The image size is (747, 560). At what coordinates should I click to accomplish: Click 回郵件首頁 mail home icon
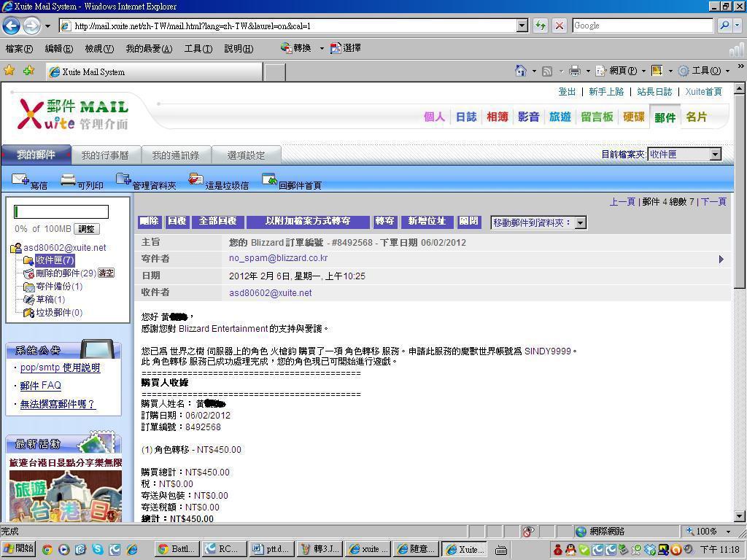(269, 179)
